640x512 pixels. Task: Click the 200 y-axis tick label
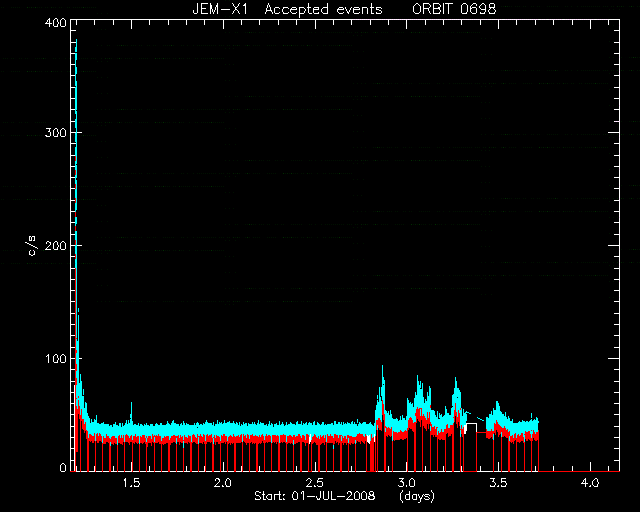coord(55,245)
